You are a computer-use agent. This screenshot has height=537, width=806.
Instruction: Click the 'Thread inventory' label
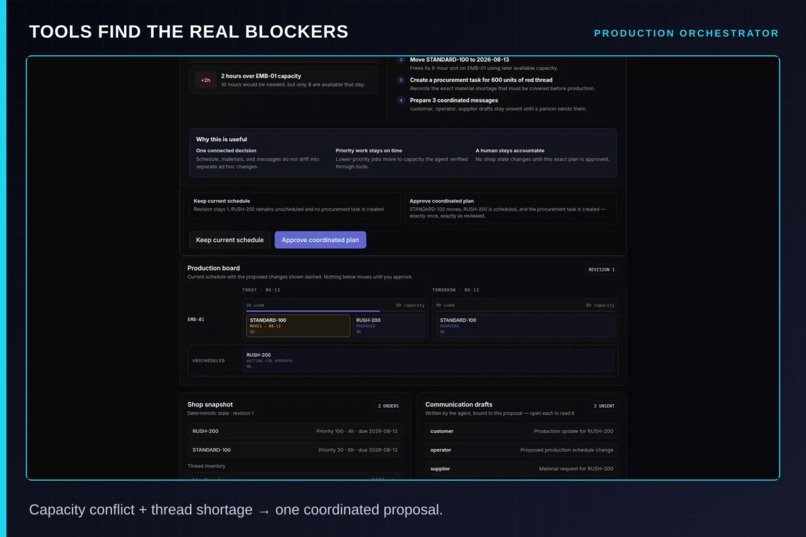206,466
